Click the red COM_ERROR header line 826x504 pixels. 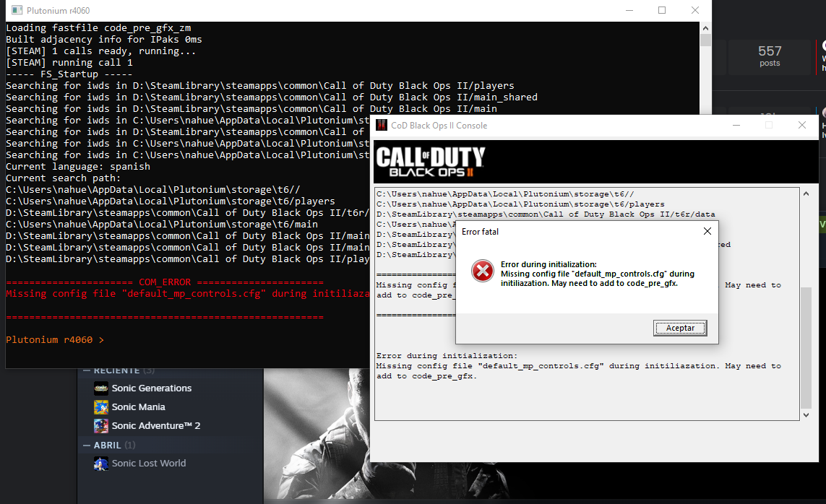(x=164, y=282)
